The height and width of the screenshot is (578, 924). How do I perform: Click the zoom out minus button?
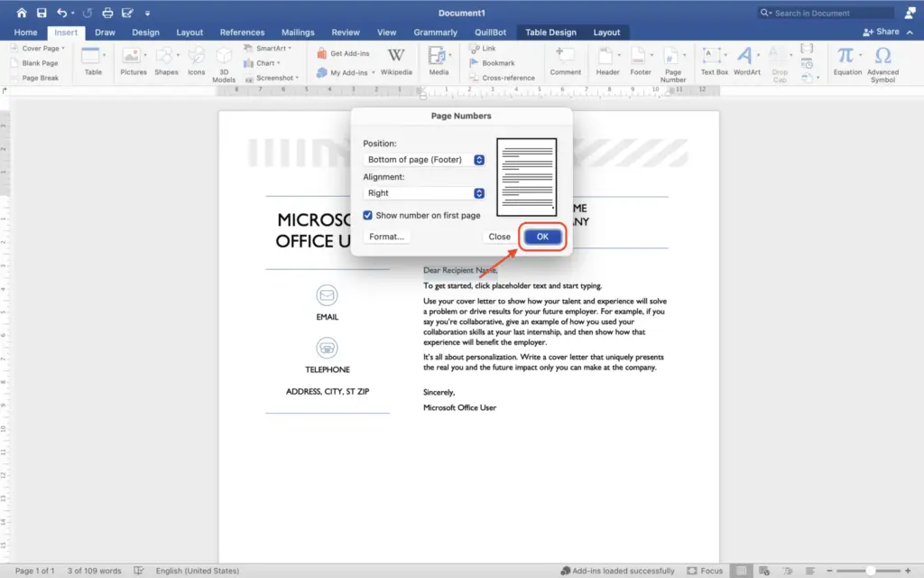829,571
